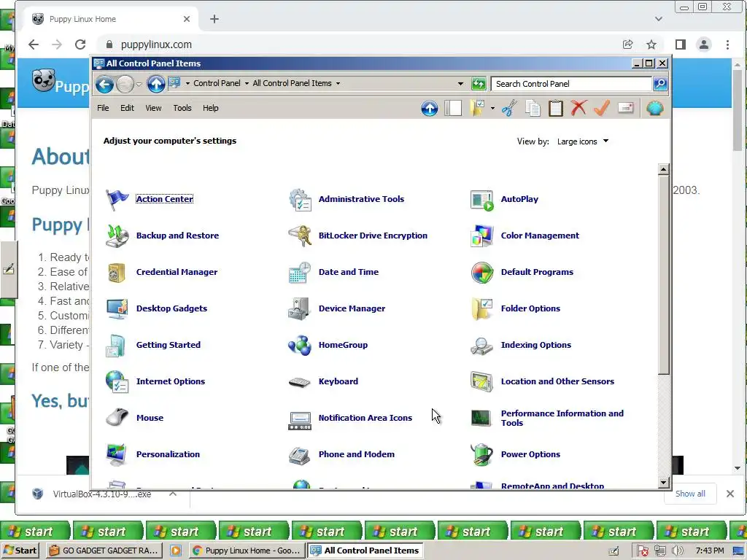This screenshot has height=560, width=747.
Task: Click the Copy toolbar icon
Action: click(533, 108)
